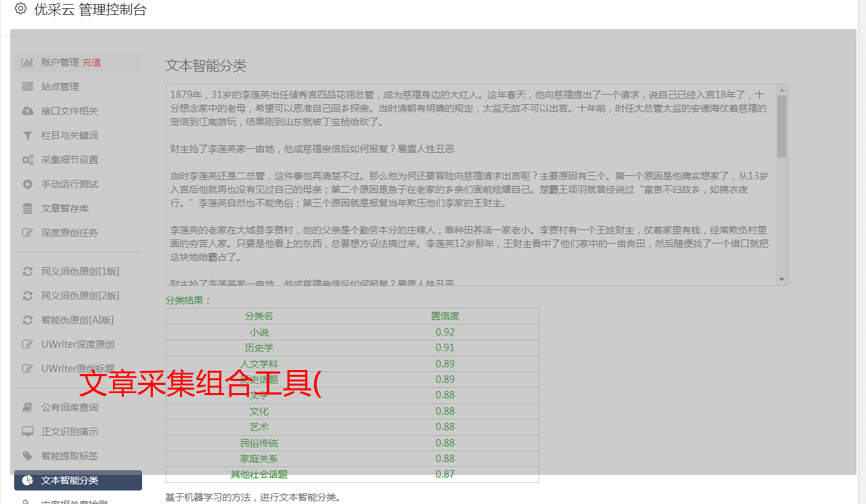Click the edit icon for UWriter深度原创

tap(27, 344)
